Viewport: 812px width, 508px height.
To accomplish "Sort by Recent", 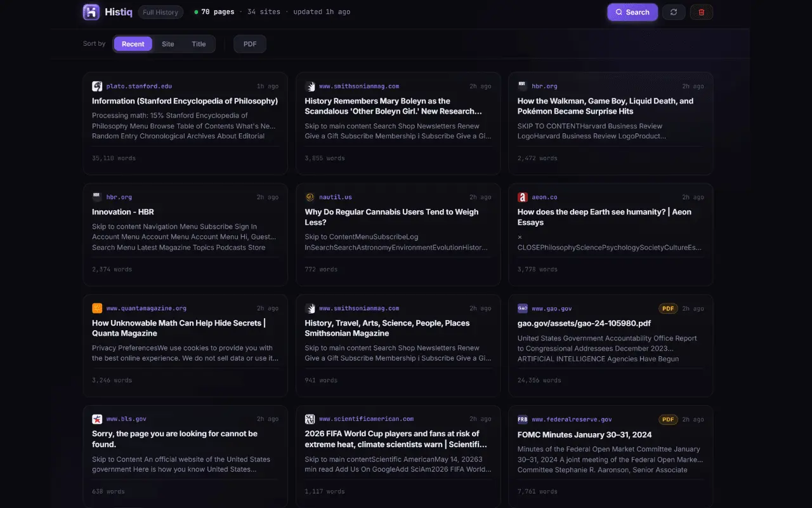I will pyautogui.click(x=133, y=44).
